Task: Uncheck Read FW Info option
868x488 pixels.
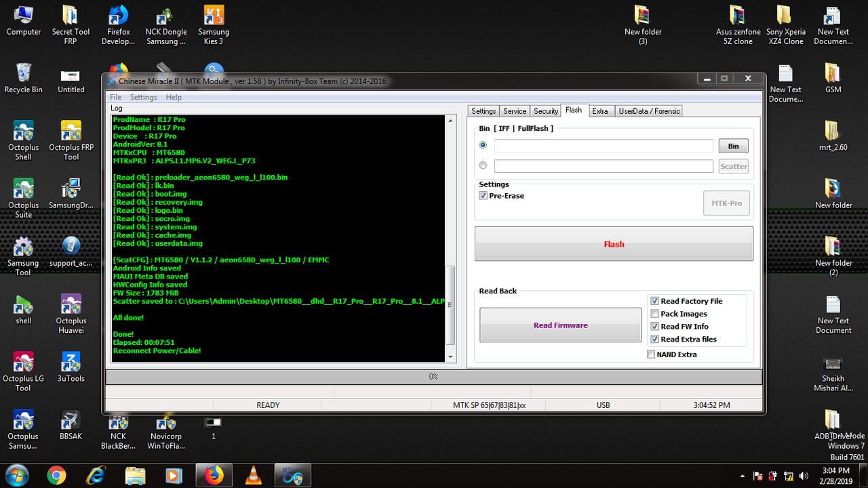Action: click(x=654, y=327)
